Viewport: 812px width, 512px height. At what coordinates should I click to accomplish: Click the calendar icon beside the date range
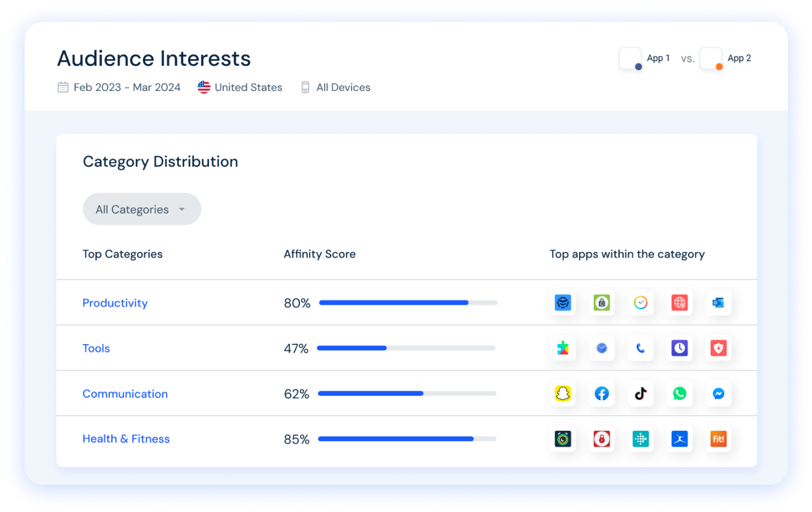[x=62, y=87]
